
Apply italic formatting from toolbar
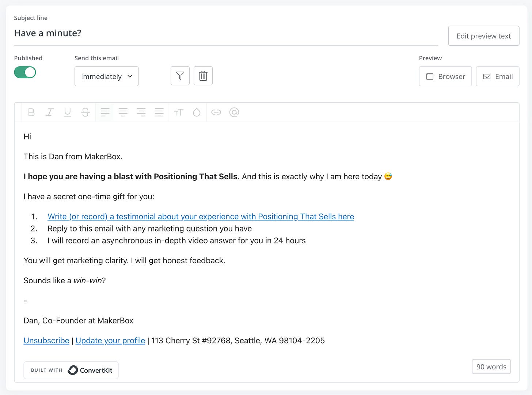(49, 112)
